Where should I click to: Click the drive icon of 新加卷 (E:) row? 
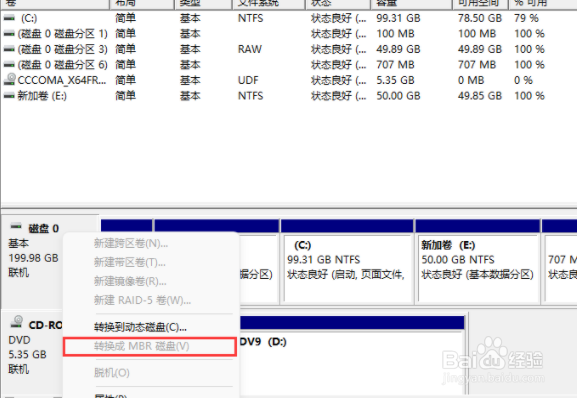[9, 96]
